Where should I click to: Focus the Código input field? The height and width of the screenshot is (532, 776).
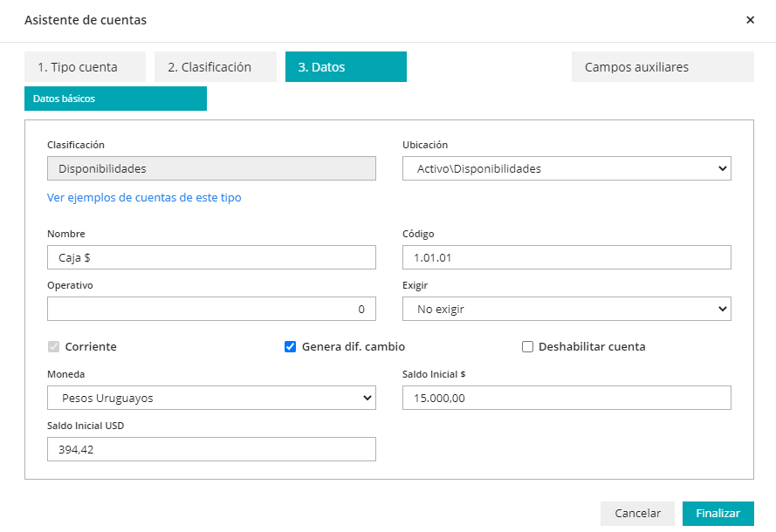tap(567, 257)
